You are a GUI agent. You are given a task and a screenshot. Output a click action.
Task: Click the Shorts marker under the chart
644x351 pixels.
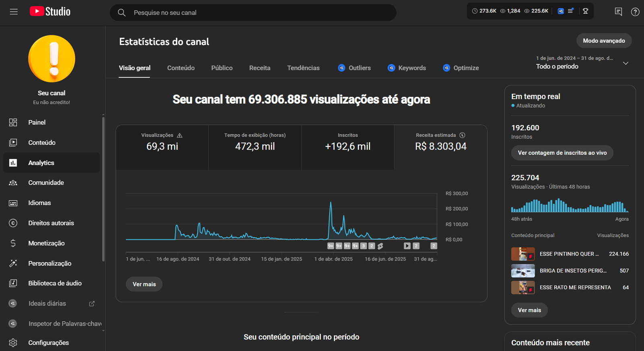click(x=380, y=246)
